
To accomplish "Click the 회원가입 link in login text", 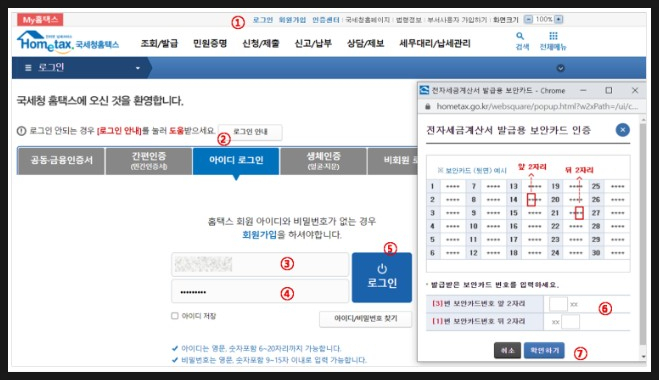I will [x=259, y=235].
